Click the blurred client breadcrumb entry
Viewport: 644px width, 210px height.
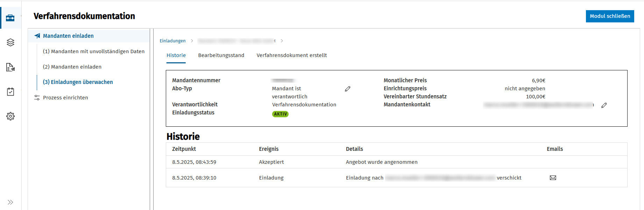236,41
